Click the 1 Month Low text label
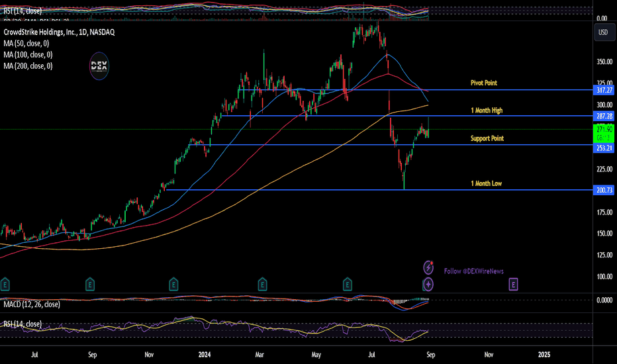The height and width of the screenshot is (364, 617). coord(487,183)
